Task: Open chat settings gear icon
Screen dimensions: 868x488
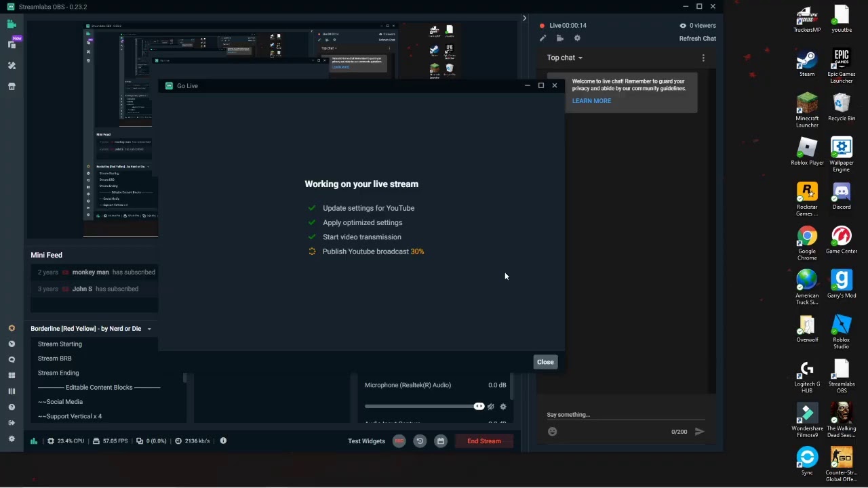Action: pos(577,39)
